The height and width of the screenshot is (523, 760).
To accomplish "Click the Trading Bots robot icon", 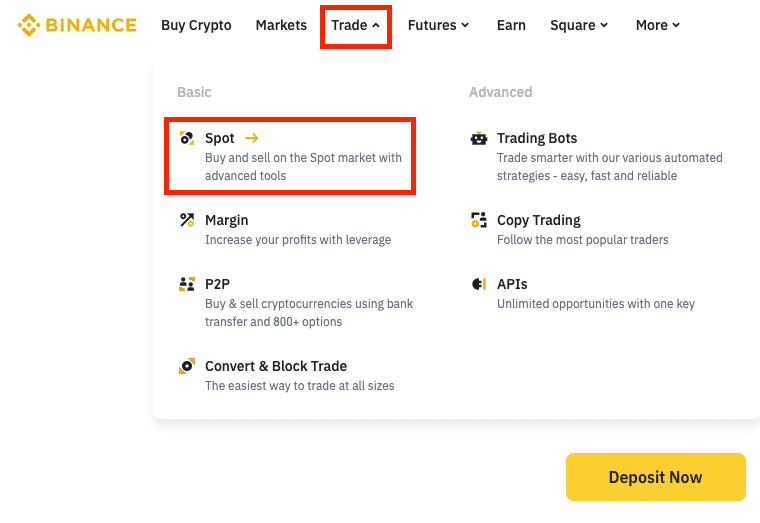I will click(479, 138).
